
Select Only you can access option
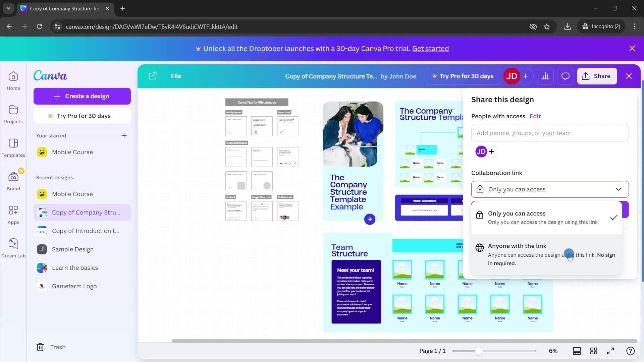coord(547,218)
